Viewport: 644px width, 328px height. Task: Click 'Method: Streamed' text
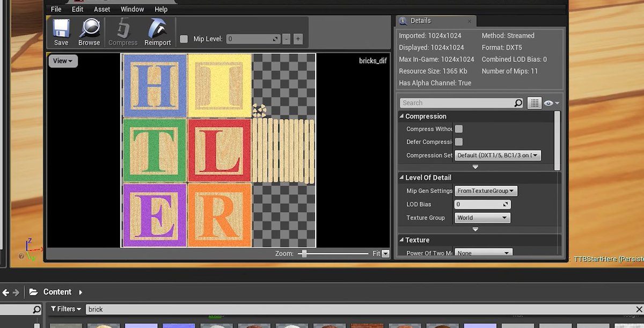(508, 36)
